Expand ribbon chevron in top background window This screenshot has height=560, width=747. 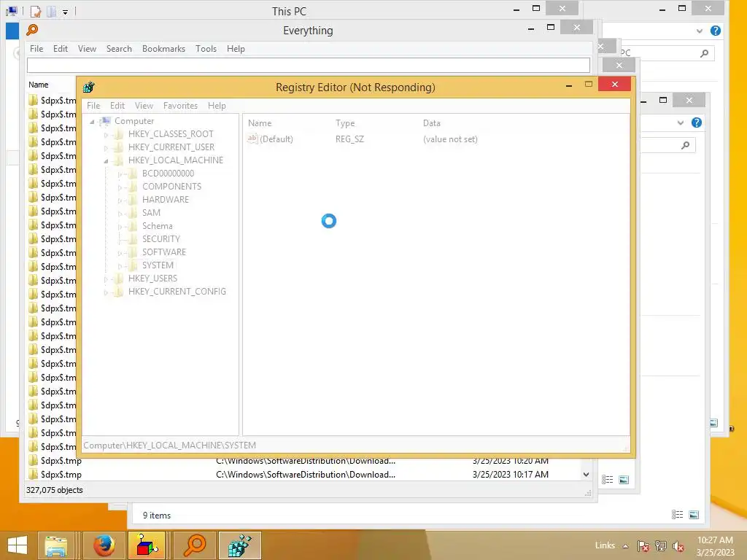pos(700,31)
